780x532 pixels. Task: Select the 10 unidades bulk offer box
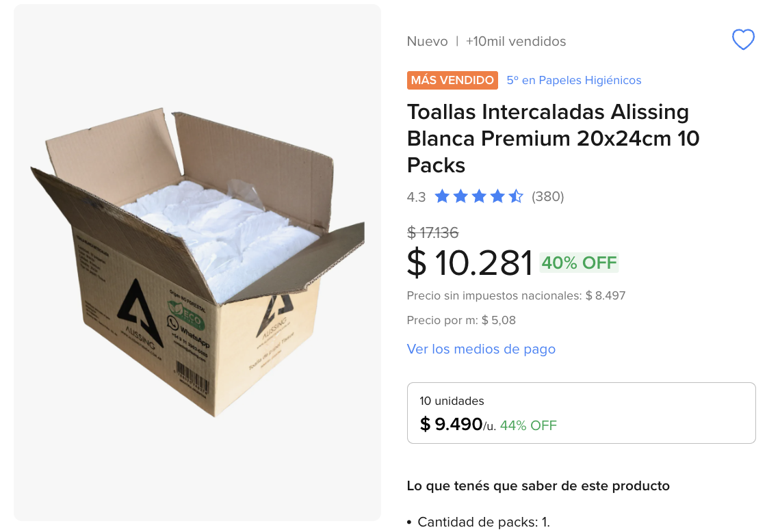click(x=581, y=413)
